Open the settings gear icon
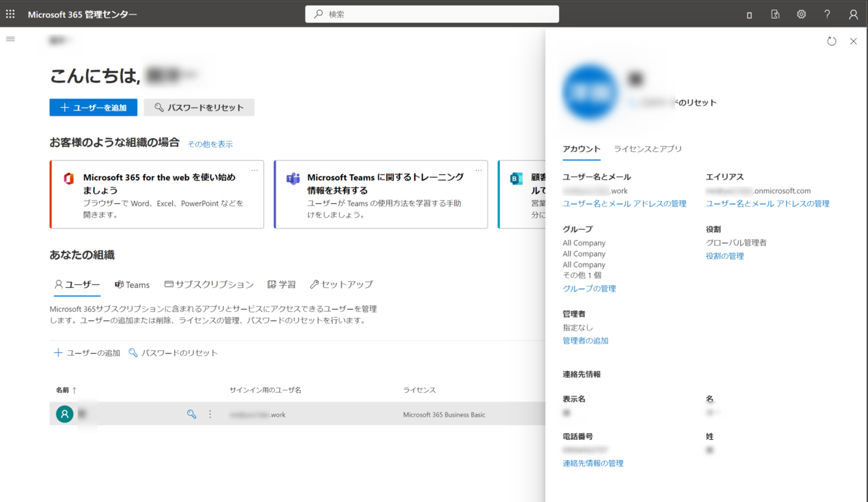This screenshot has height=502, width=868. [801, 14]
